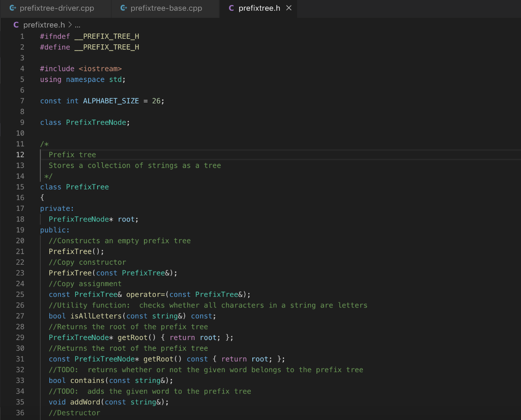The image size is (521, 420).
Task: Click the contains method name
Action: pyautogui.click(x=87, y=381)
